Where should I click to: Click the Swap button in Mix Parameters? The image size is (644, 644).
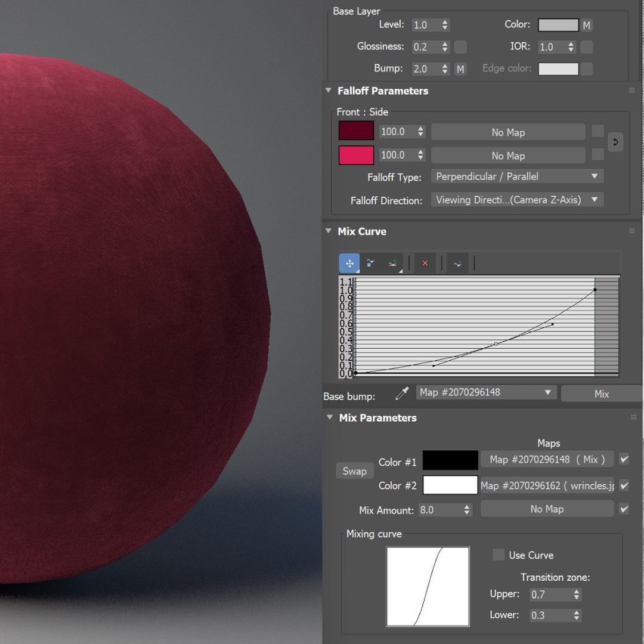coord(354,470)
